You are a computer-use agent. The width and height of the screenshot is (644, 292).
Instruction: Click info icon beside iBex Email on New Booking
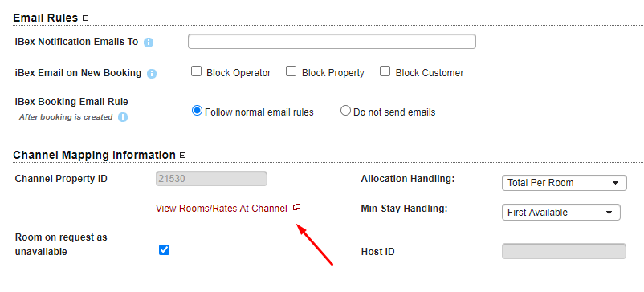[x=152, y=74]
